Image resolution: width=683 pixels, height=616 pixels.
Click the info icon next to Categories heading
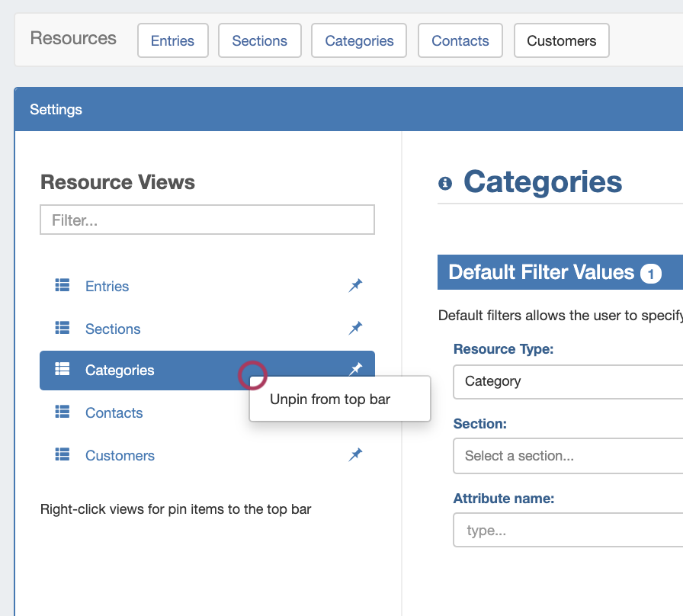click(445, 184)
